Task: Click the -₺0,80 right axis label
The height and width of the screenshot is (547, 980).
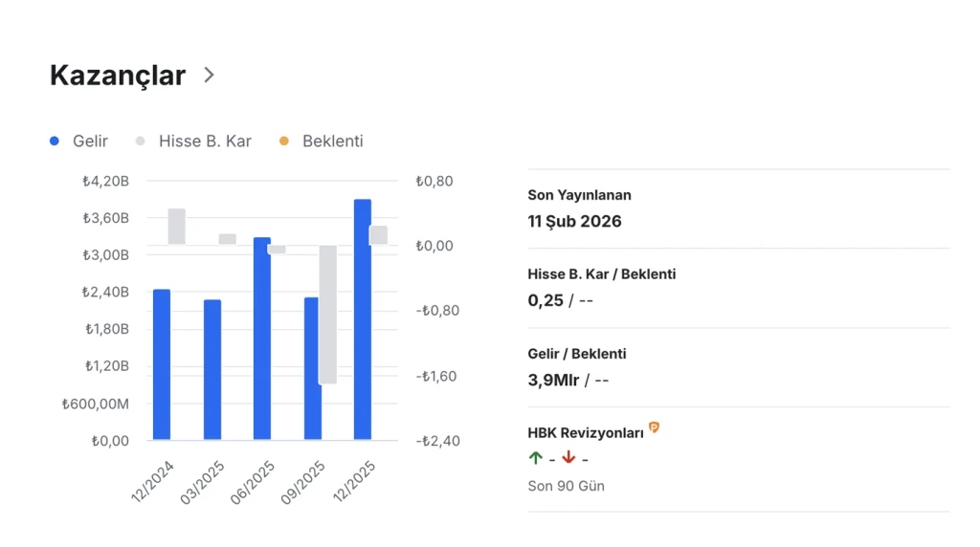Action: pyautogui.click(x=437, y=311)
